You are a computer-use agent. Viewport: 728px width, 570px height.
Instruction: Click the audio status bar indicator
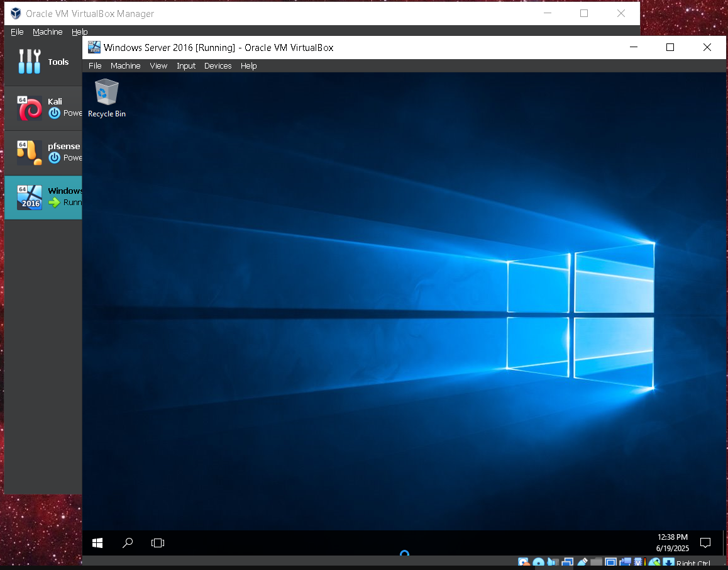point(553,562)
